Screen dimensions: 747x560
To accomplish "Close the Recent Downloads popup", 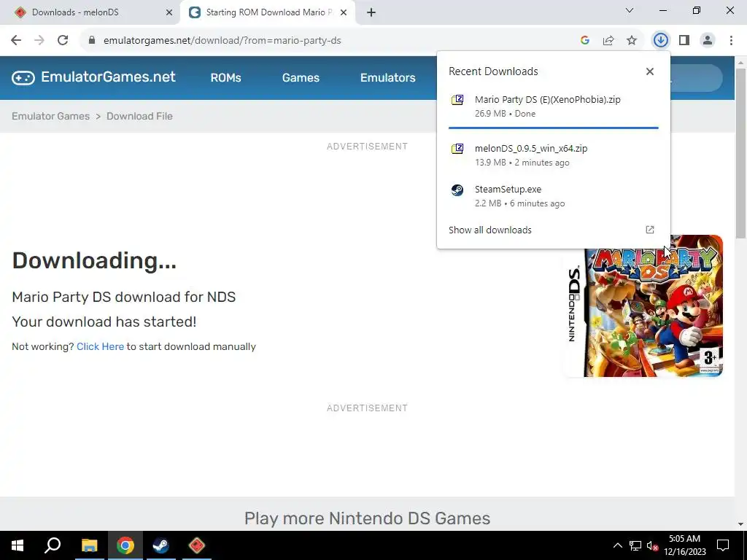I will coord(650,71).
